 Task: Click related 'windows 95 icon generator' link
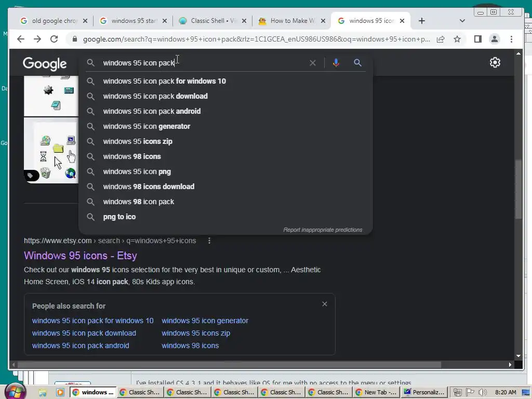coord(205,321)
